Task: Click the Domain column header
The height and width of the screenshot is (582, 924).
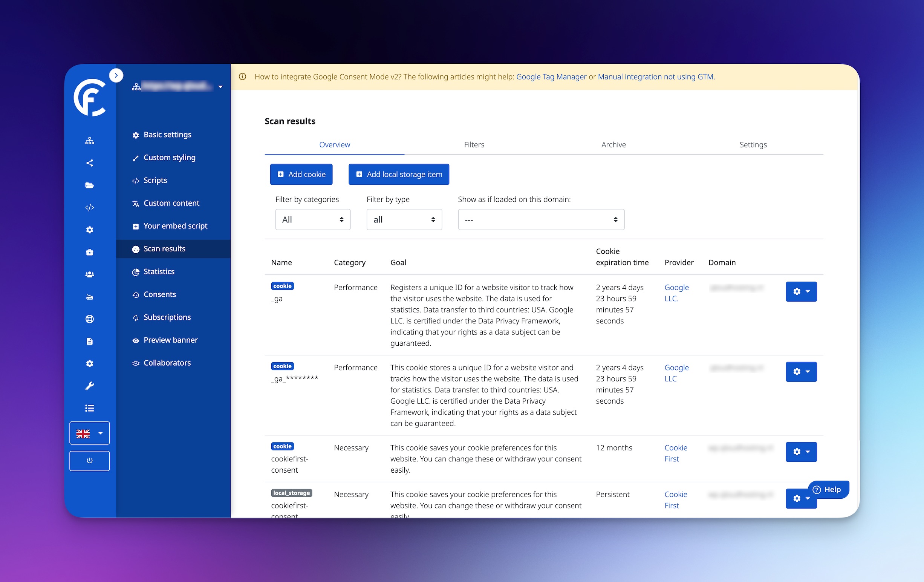Action: 722,263
